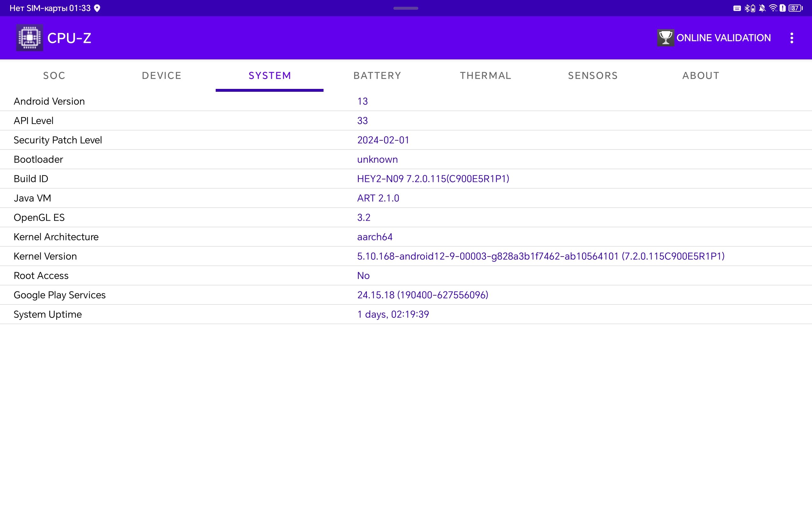The image size is (812, 508).
Task: Select the Bootloader label
Action: coord(38,159)
